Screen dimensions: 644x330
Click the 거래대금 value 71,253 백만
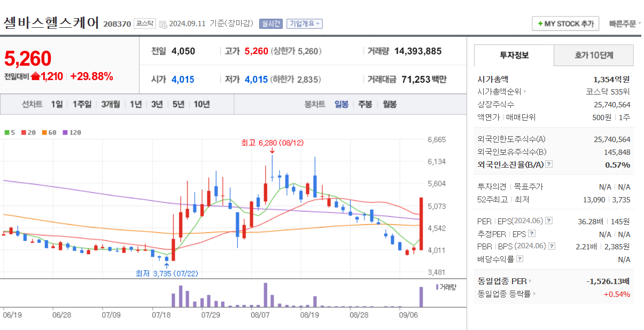click(x=424, y=80)
